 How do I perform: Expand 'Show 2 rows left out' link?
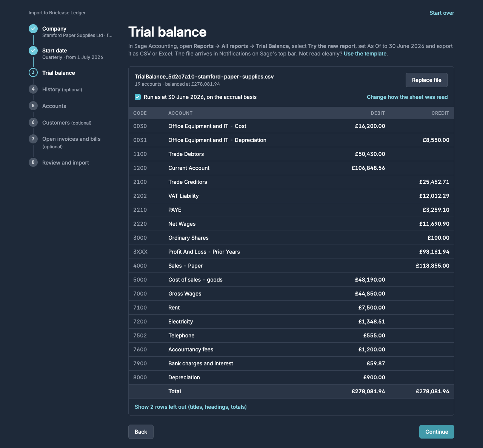point(191,407)
